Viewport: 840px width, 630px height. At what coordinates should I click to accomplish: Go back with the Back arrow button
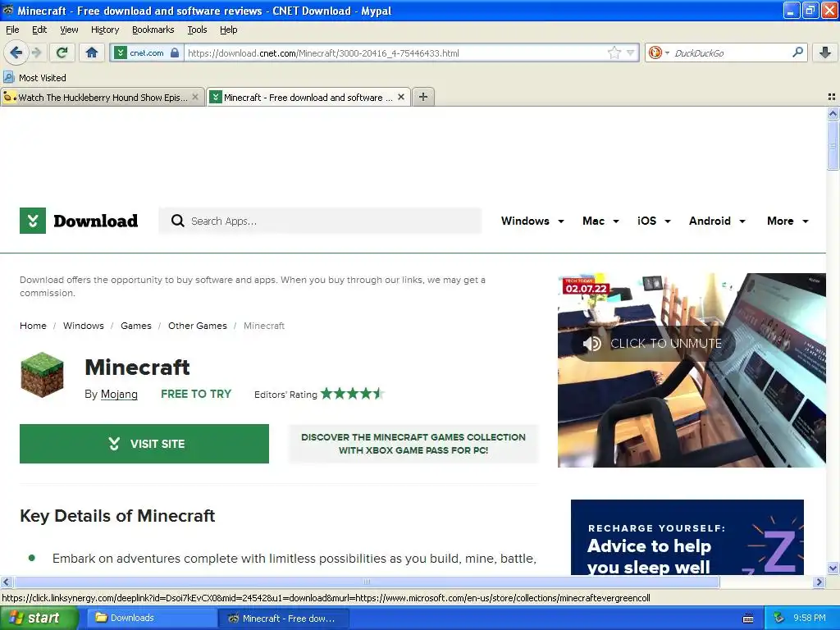tap(16, 52)
